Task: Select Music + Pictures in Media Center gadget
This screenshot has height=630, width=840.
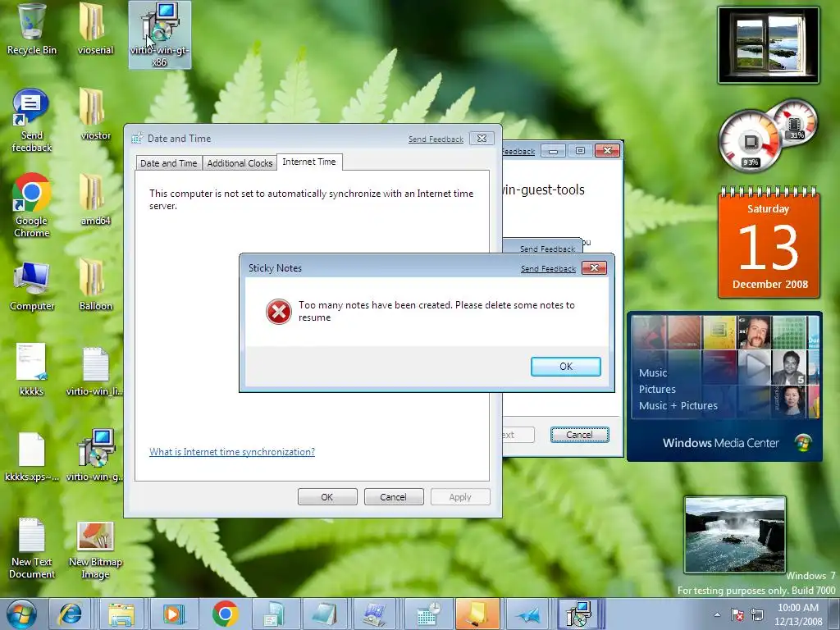Action: [x=678, y=405]
